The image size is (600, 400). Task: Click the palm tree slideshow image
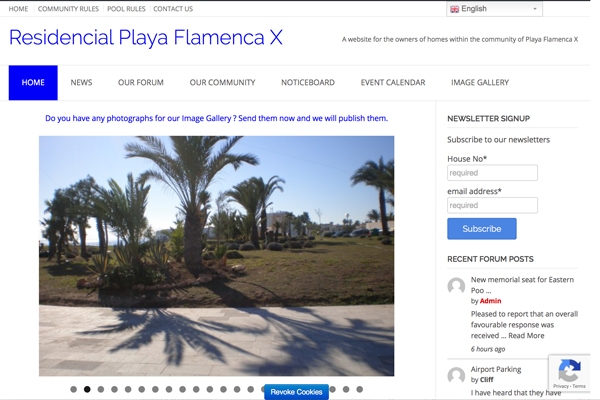[x=217, y=256]
